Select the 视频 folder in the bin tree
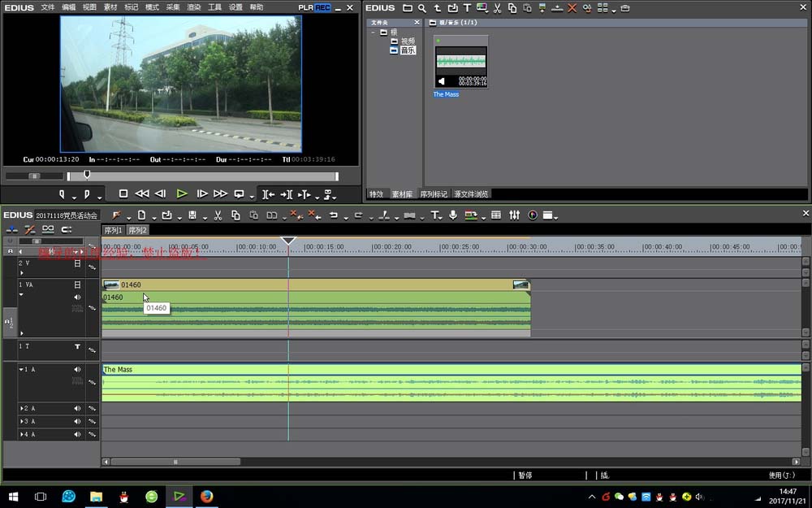This screenshot has width=812, height=508. pos(407,41)
